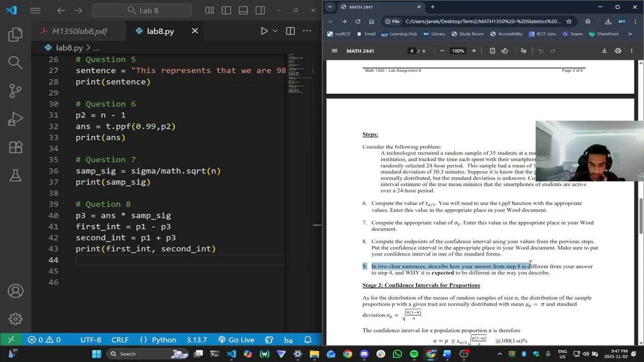Change the UTF-8 file encoding
Screen dimensions: 644x362
click(91, 340)
